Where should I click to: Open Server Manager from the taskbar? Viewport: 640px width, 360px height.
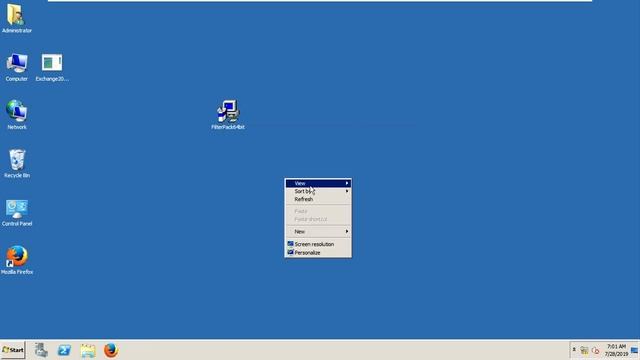click(x=41, y=350)
